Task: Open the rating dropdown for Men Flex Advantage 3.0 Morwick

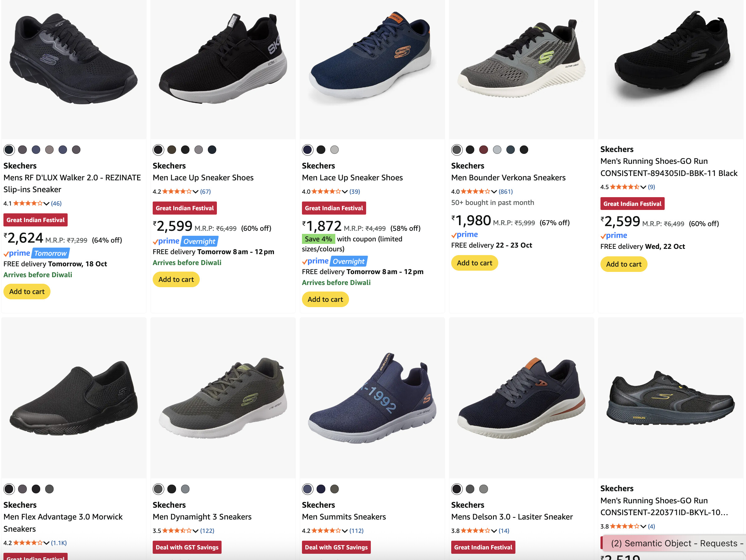Action: pos(46,543)
